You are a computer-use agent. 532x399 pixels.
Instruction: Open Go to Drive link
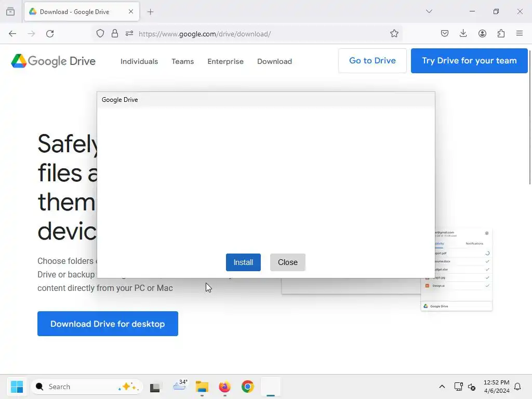(372, 61)
